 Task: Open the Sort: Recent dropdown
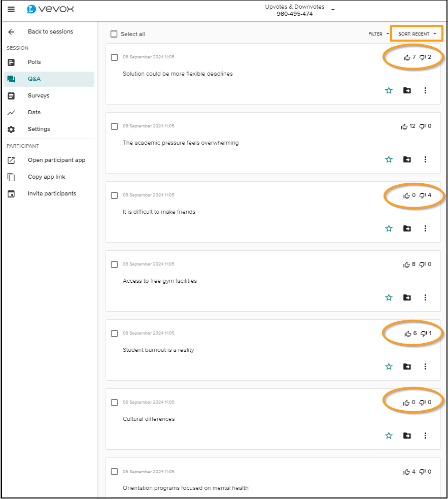pyautogui.click(x=417, y=34)
